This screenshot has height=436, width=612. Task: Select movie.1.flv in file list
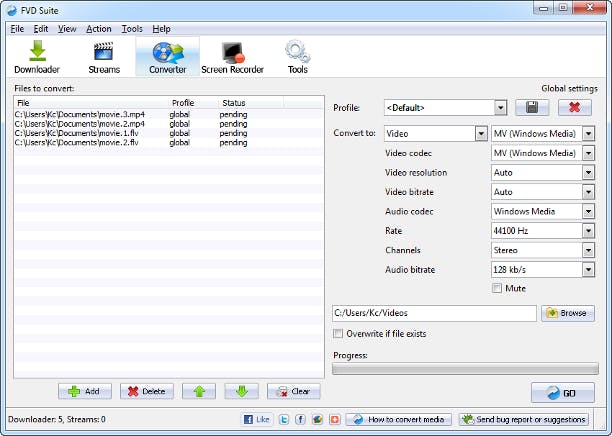pyautogui.click(x=169, y=133)
